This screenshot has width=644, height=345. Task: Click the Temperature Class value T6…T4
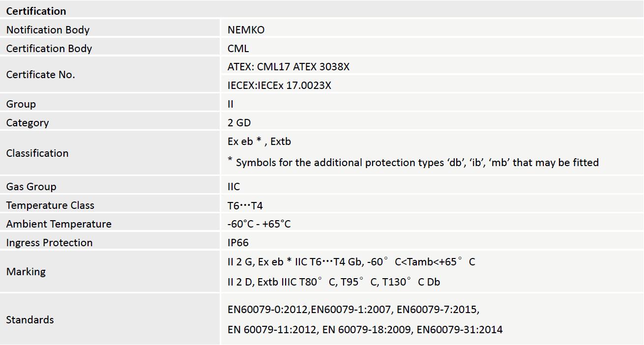pos(245,205)
